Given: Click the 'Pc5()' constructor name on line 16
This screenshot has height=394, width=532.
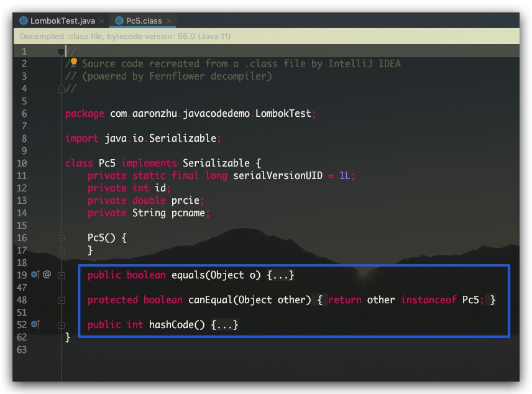Looking at the screenshot, I should [x=101, y=237].
